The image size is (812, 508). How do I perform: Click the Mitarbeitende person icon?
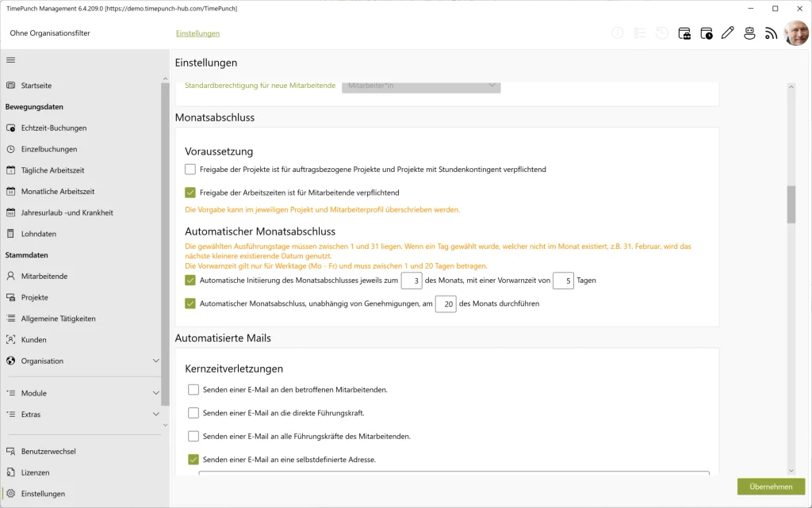click(10, 277)
